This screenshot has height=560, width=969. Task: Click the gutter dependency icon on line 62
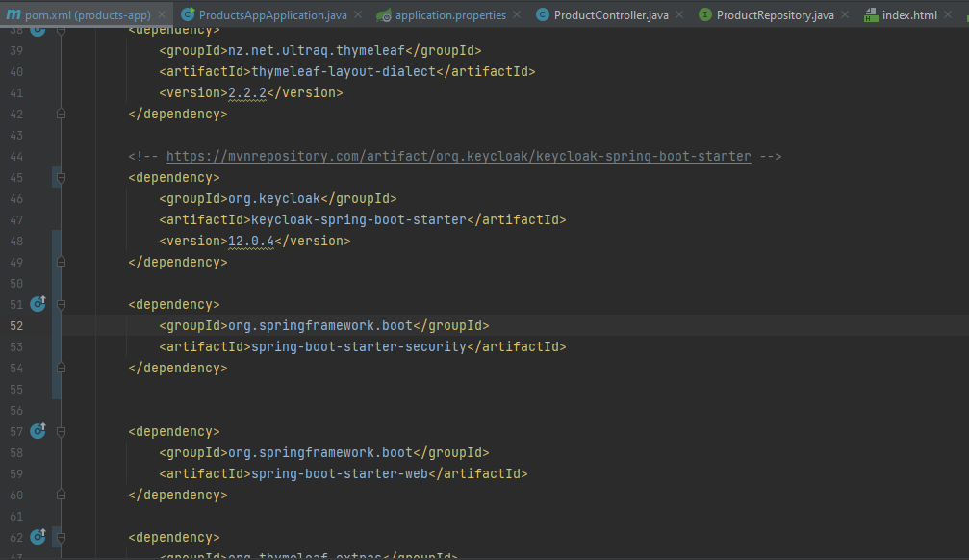coord(38,537)
